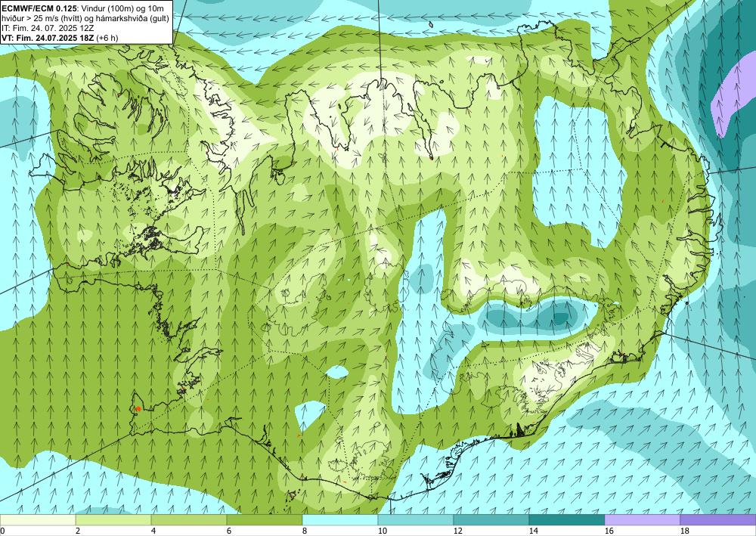756x536 pixels.
Task: Click the legend scale label "0"
Action: (2, 531)
